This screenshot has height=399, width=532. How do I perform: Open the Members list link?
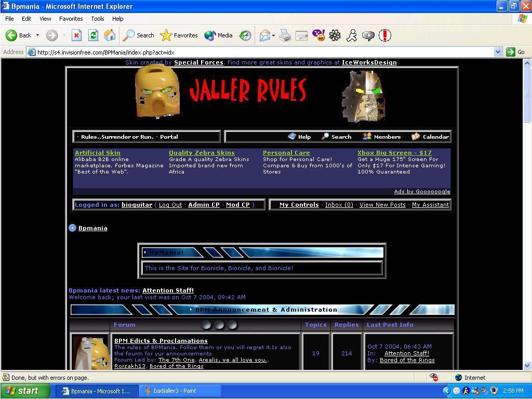382,137
